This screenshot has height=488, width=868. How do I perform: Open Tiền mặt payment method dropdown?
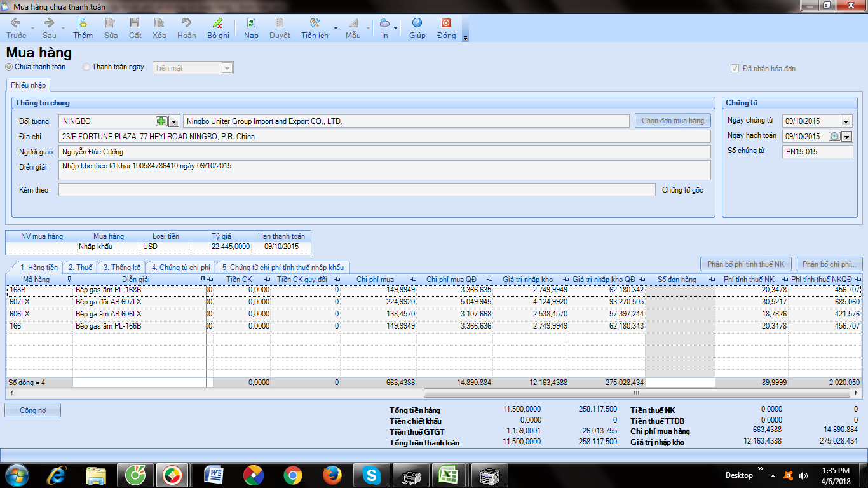[x=227, y=68]
